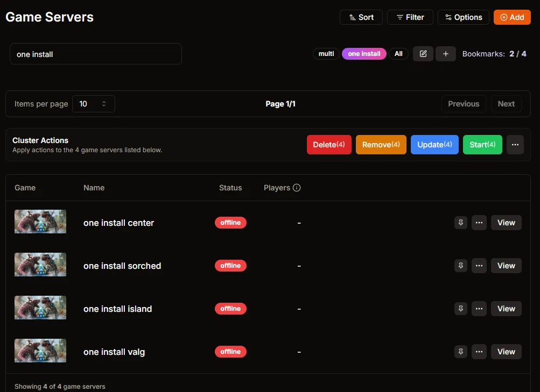Viewport: 540px width, 392px height.
Task: Select the All bookmarks filter
Action: [x=398, y=53]
